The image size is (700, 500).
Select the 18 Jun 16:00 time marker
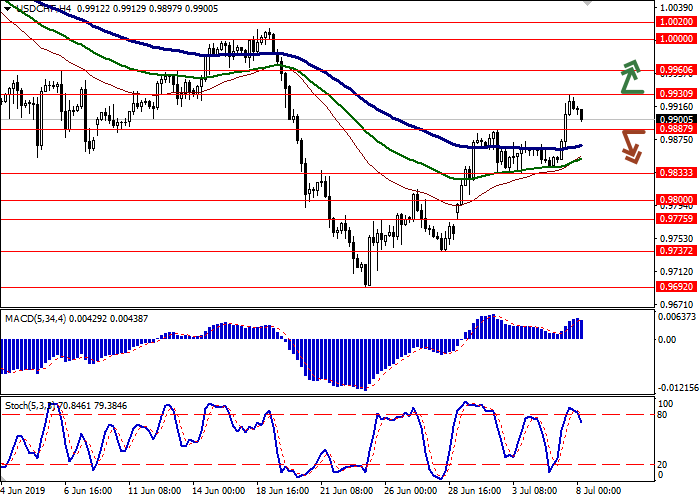[282, 492]
